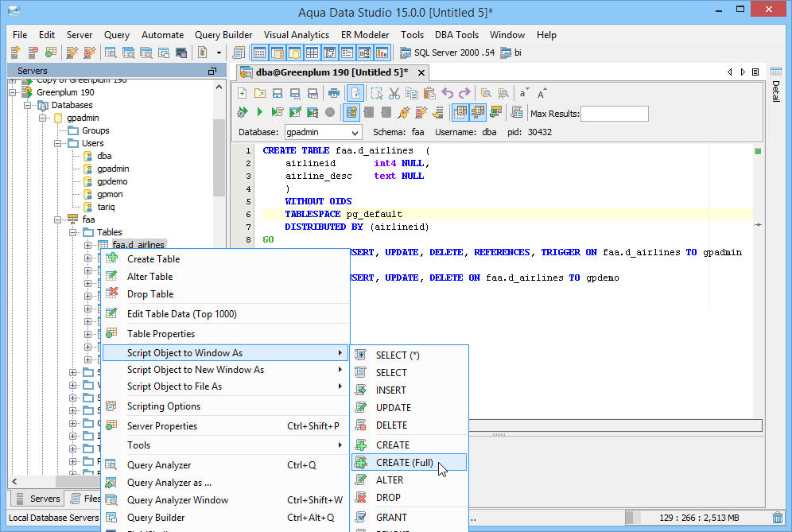The width and height of the screenshot is (792, 532).
Task: Toggle the table grid layout button
Action: click(x=312, y=52)
